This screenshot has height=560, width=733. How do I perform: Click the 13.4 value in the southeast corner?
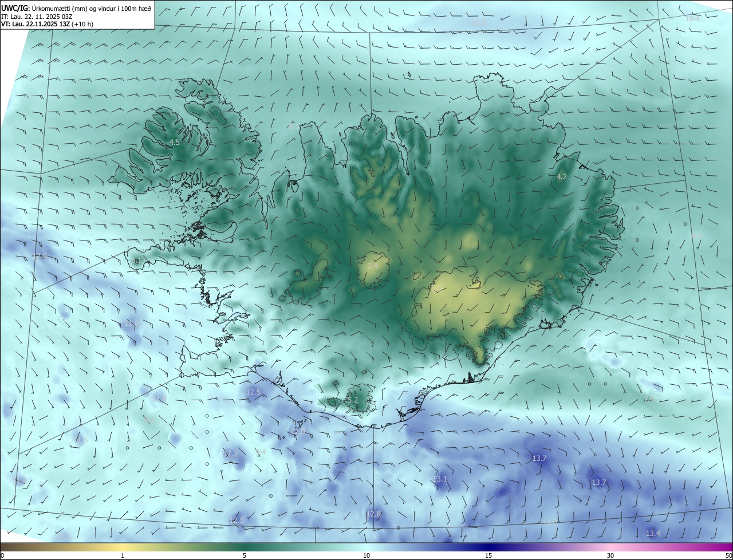(653, 534)
